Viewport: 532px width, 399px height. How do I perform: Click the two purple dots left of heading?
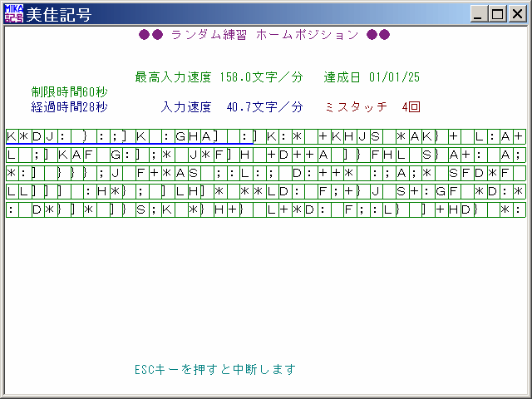[x=150, y=35]
